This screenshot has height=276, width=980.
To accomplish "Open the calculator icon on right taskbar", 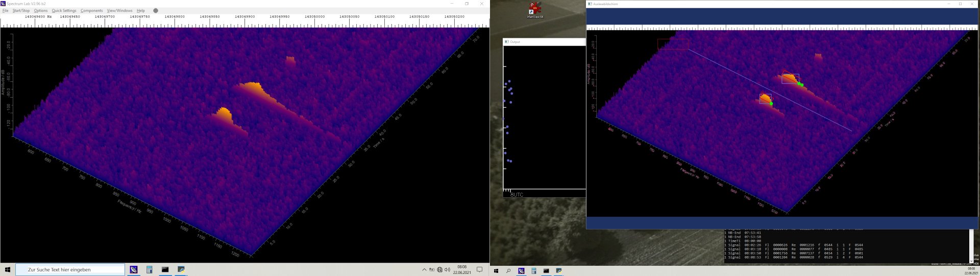I will [534, 271].
